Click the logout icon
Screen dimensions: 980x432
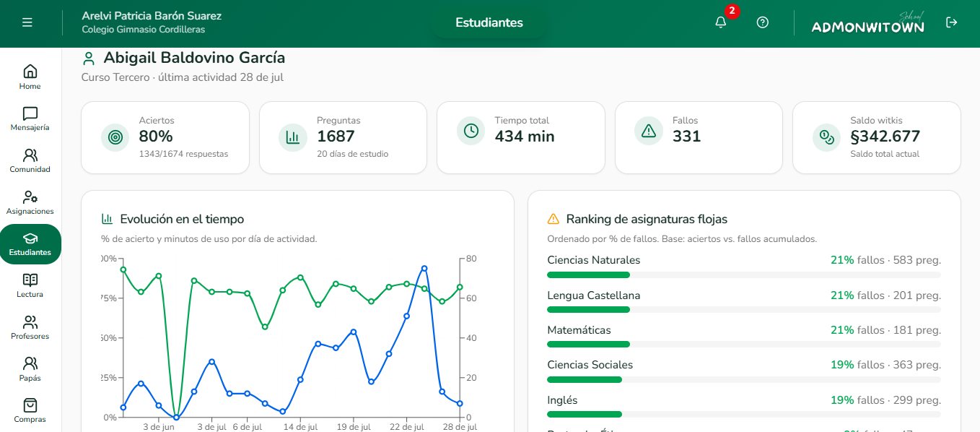[x=951, y=22]
